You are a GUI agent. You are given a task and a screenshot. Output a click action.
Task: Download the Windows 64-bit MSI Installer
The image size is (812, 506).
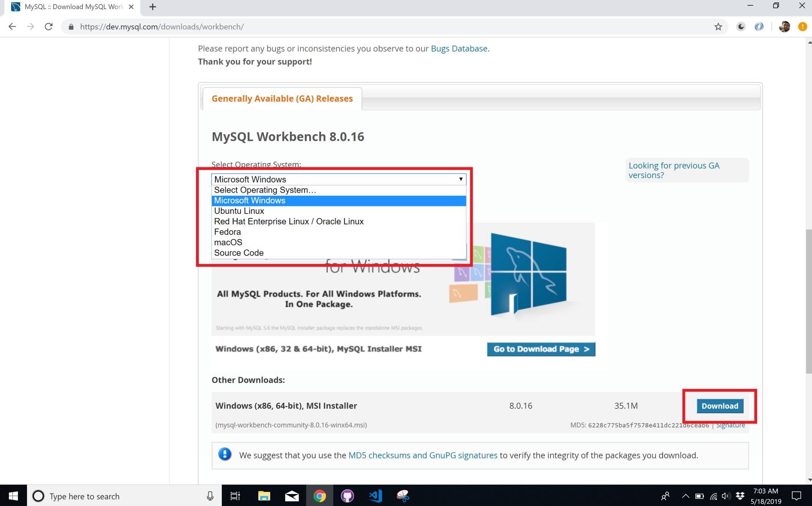(x=720, y=406)
